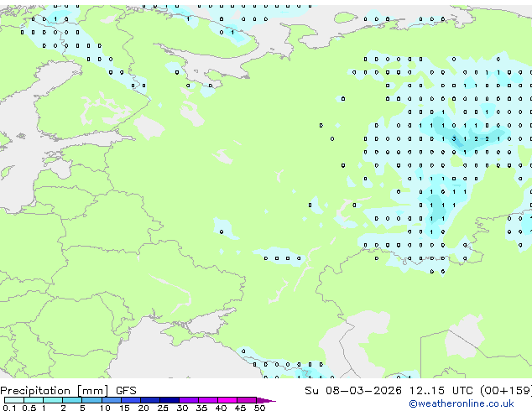Pick the 20–25 mm dark blue swatch
Screen dimensions: 532x411
pos(150,400)
